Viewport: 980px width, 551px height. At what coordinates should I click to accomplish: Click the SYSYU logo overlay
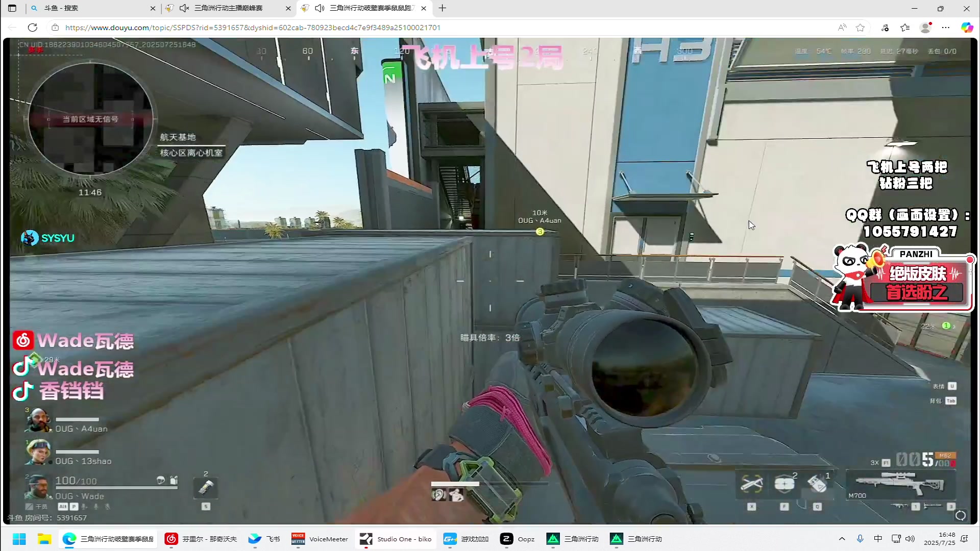[47, 238]
